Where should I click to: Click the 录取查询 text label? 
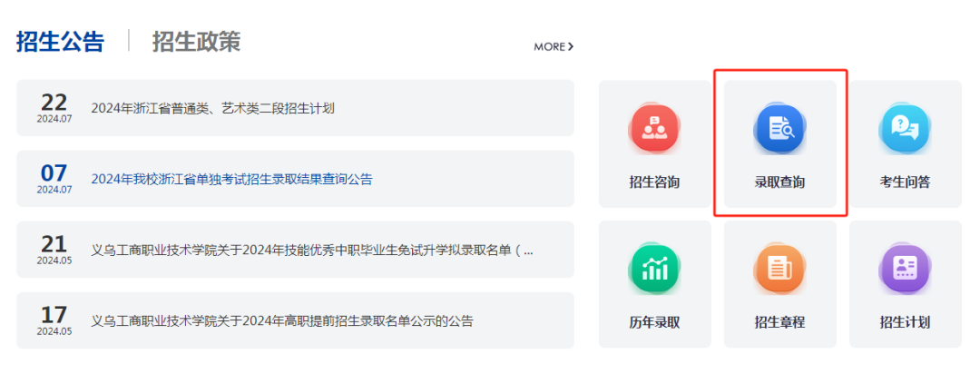point(780,182)
